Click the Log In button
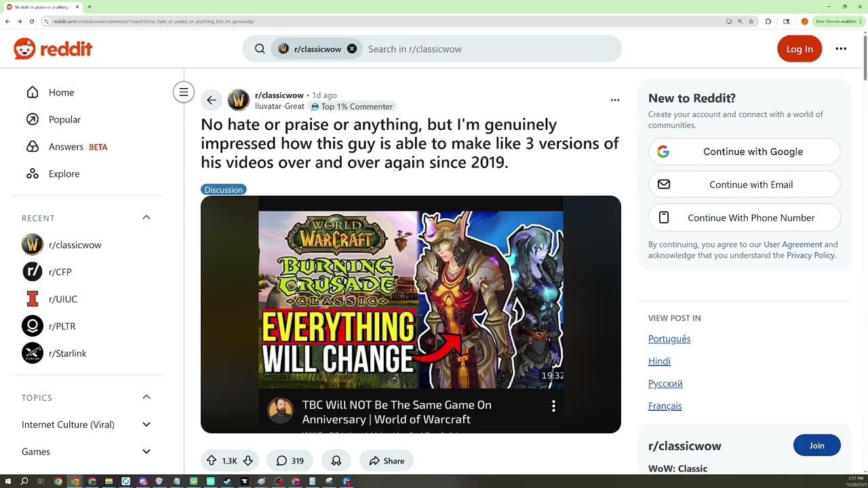This screenshot has width=868, height=488. [800, 49]
